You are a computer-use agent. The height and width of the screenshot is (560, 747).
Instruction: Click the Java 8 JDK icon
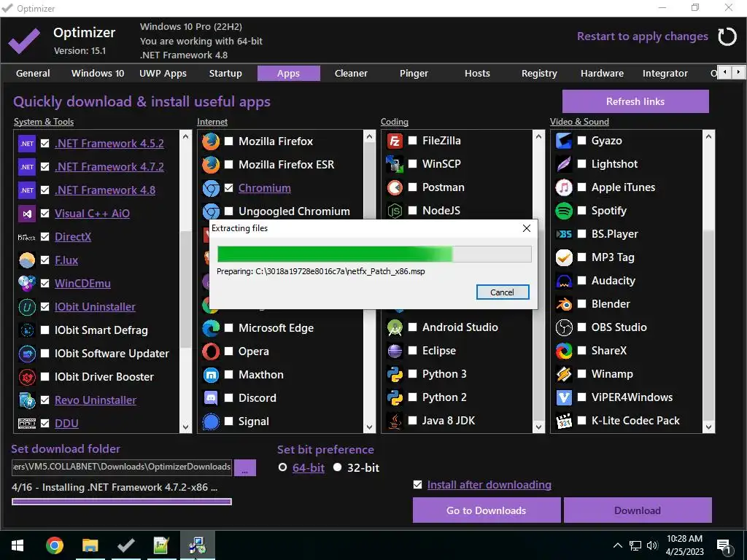395,421
